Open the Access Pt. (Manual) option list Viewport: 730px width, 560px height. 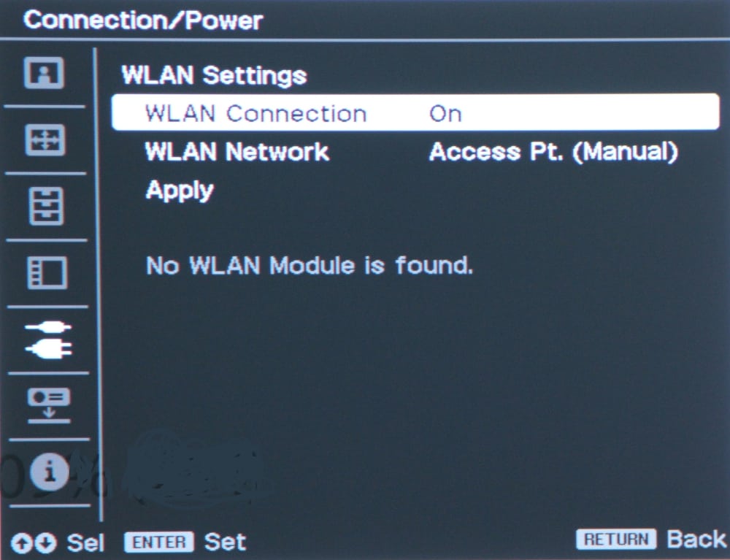[x=553, y=152]
